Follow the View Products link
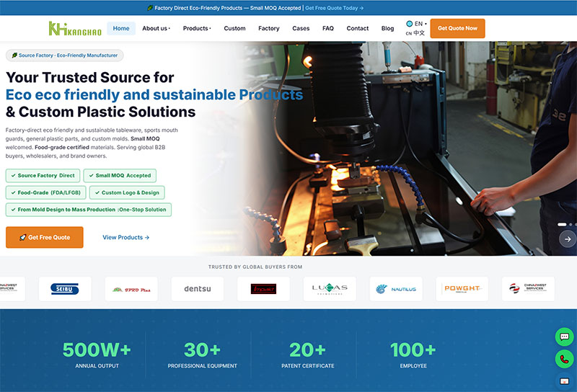 [125, 238]
